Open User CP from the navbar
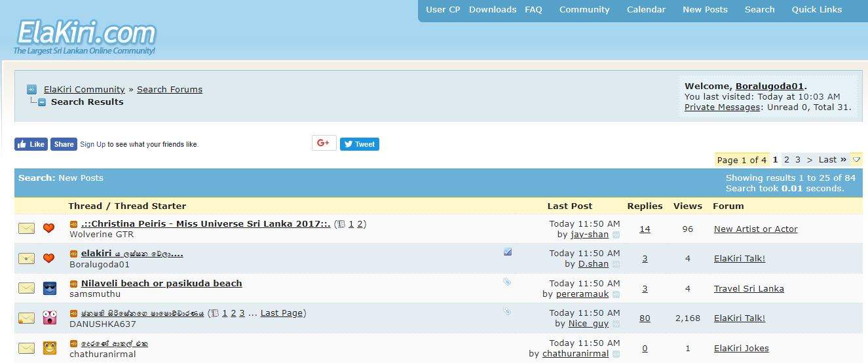Image resolution: width=868 pixels, height=363 pixels. click(443, 10)
